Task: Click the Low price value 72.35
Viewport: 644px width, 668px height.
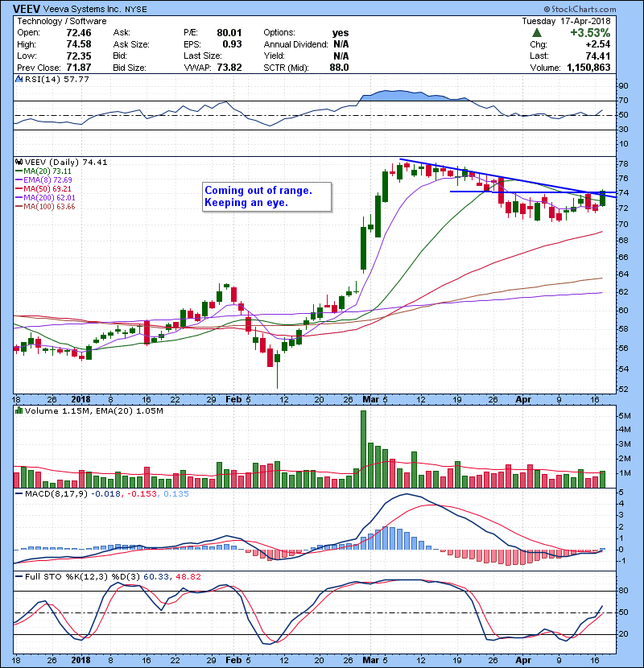Action: [79, 56]
